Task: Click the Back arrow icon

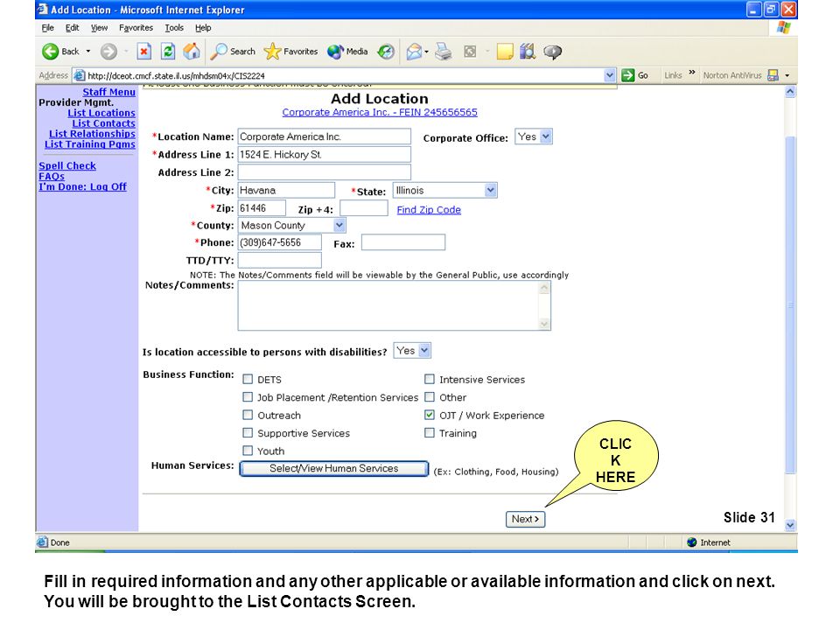Action: [51, 52]
